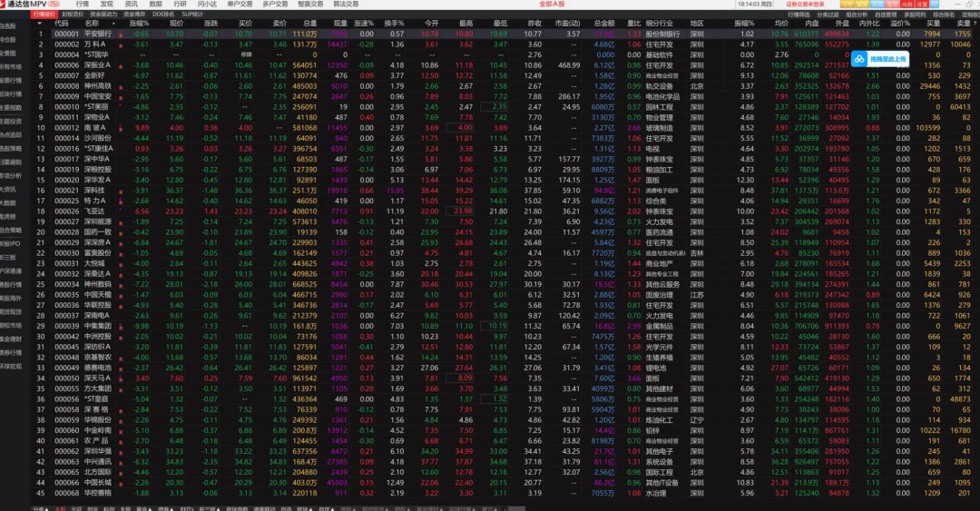The height and width of the screenshot is (511, 980).
Task: Sort by 总金额 column header
Action: 603,23
